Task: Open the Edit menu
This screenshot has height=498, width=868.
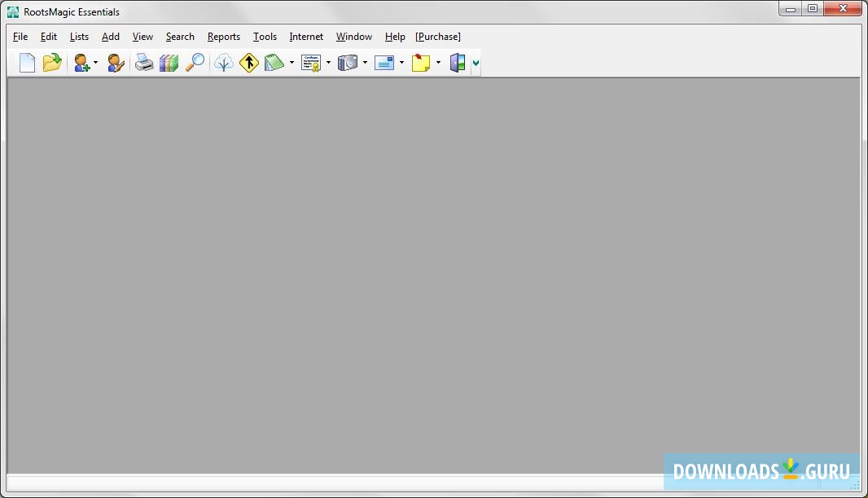Action: pyautogui.click(x=49, y=37)
